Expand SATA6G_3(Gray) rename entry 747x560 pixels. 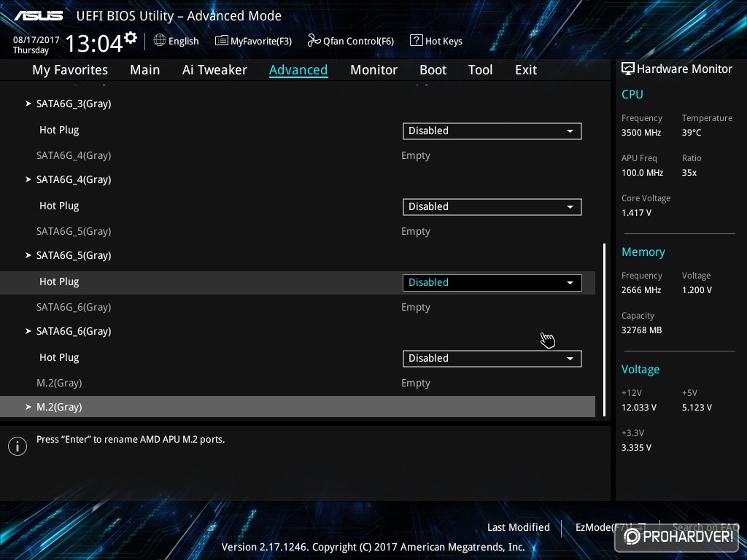pyautogui.click(x=74, y=104)
